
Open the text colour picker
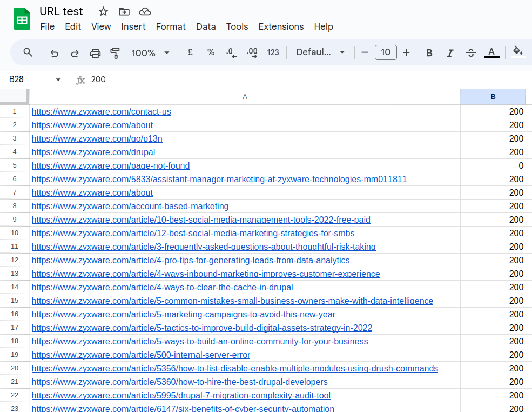(x=491, y=53)
